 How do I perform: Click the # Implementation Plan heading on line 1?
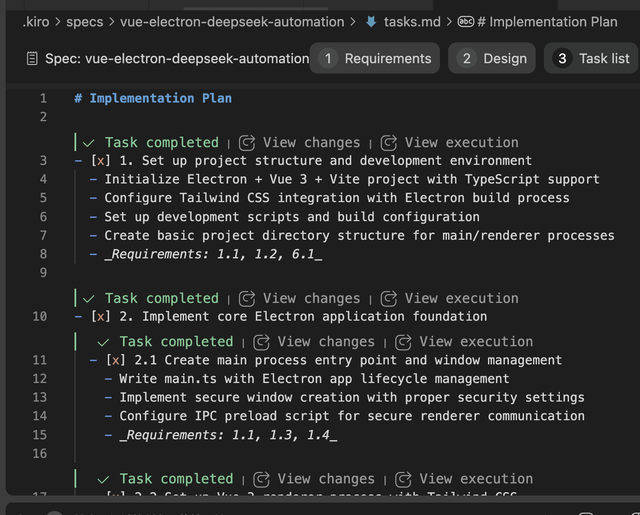(x=153, y=98)
